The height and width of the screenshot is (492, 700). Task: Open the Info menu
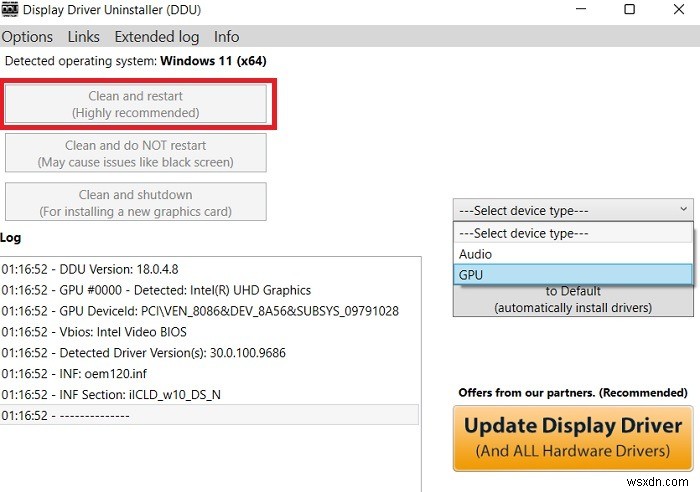click(226, 37)
